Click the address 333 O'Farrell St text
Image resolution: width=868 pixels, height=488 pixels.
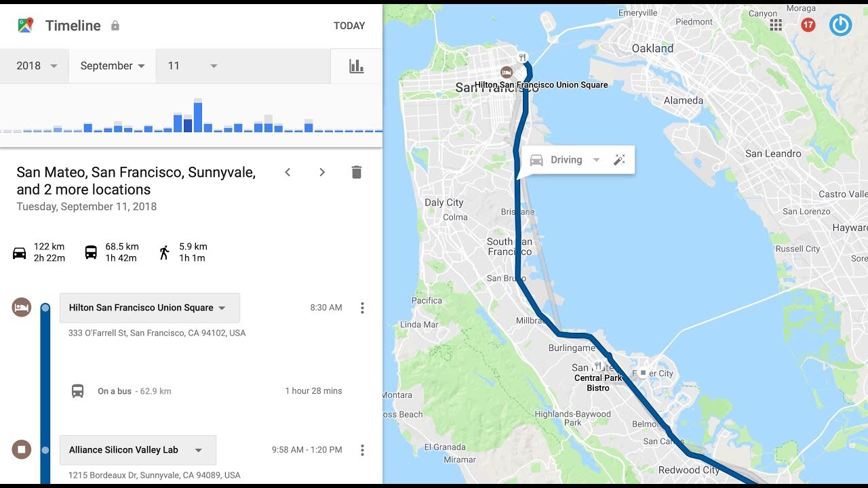tap(157, 333)
